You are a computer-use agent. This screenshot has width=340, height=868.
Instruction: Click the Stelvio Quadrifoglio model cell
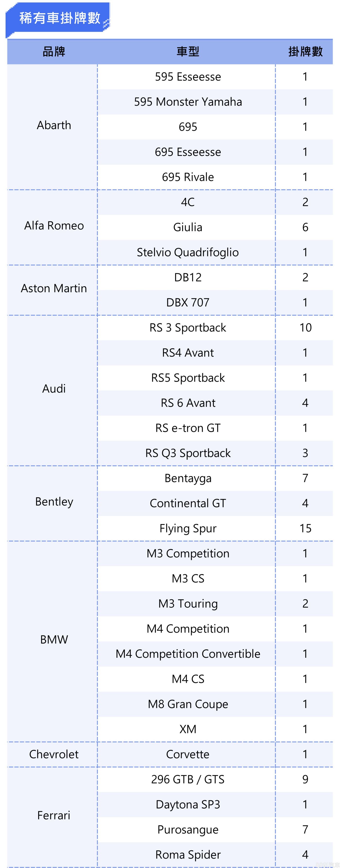(x=188, y=252)
